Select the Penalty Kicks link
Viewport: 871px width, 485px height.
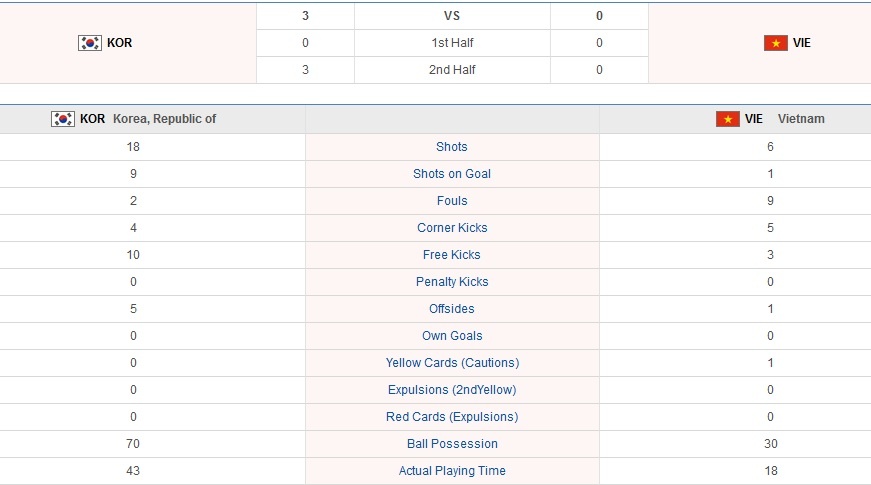pyautogui.click(x=452, y=282)
